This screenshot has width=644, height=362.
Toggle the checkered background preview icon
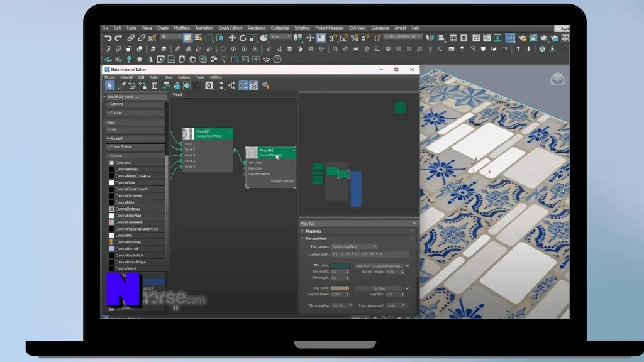(197, 85)
